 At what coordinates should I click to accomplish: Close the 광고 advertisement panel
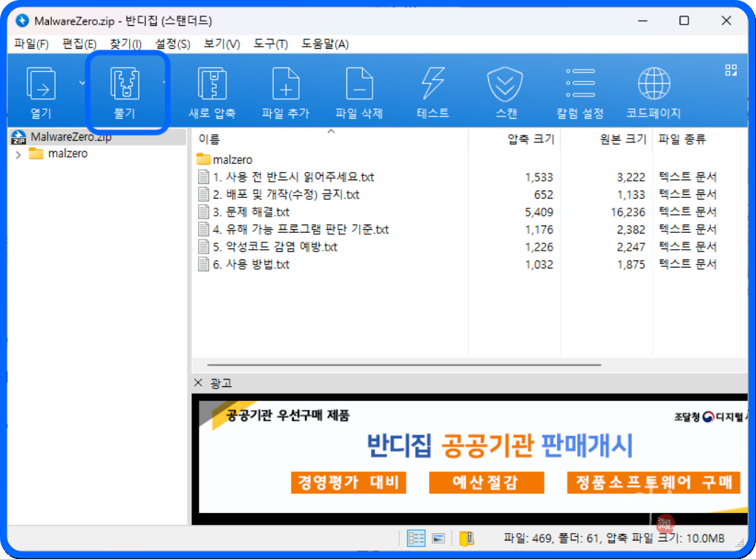coord(198,383)
